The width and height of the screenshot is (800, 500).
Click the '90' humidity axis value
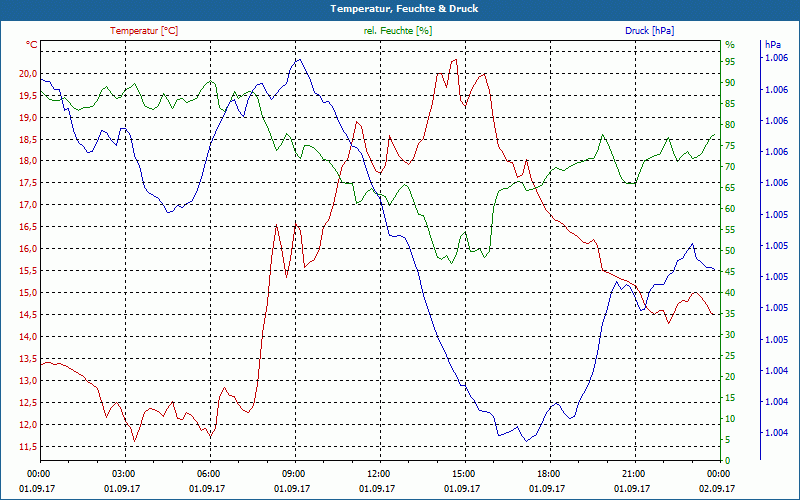point(730,83)
